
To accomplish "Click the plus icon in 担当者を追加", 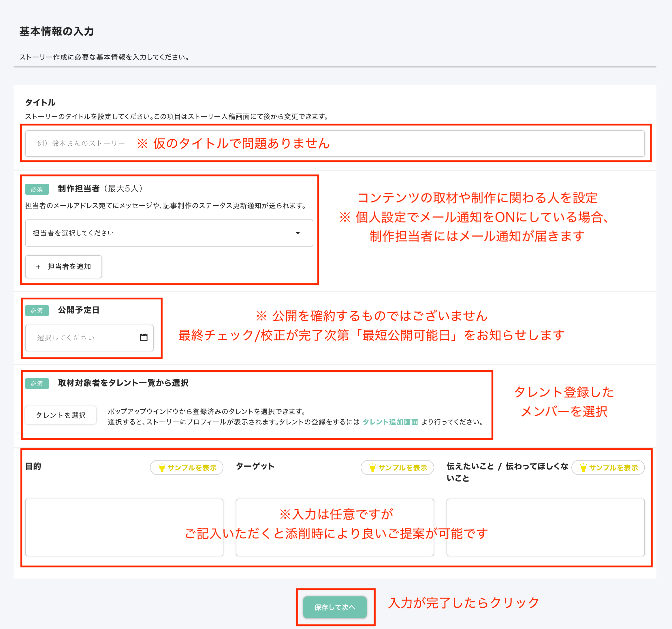I will 38,267.
